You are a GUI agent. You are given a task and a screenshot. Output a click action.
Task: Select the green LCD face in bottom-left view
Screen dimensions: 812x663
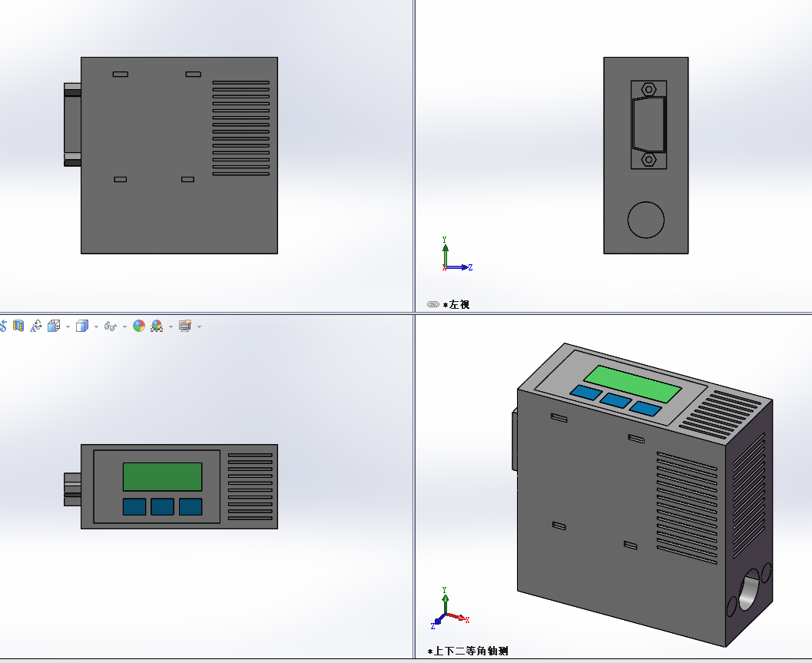(x=163, y=476)
